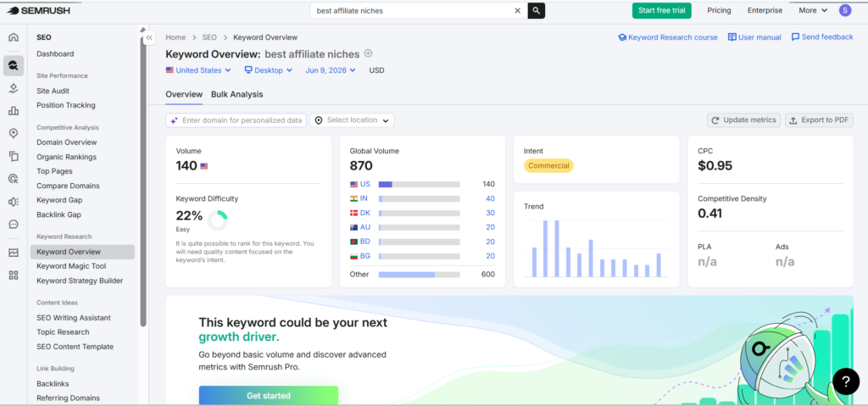Open Select location dropdown
Image resolution: width=868 pixels, height=406 pixels.
point(352,120)
